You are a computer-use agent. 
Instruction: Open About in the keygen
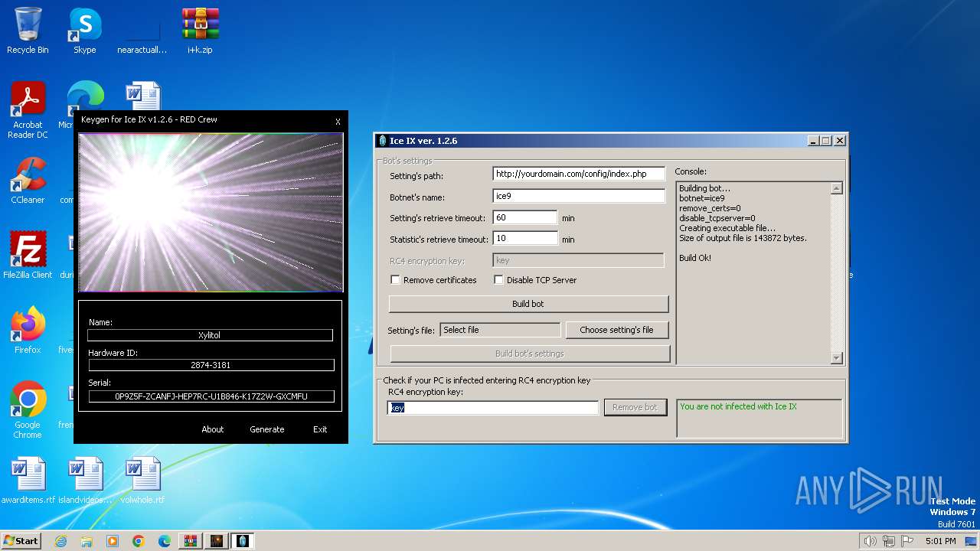pos(213,429)
